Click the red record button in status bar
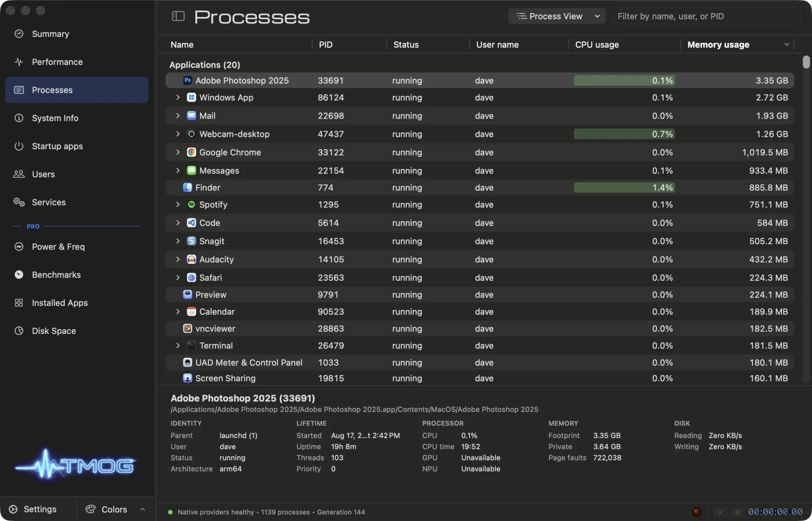The width and height of the screenshot is (812, 521). point(697,512)
